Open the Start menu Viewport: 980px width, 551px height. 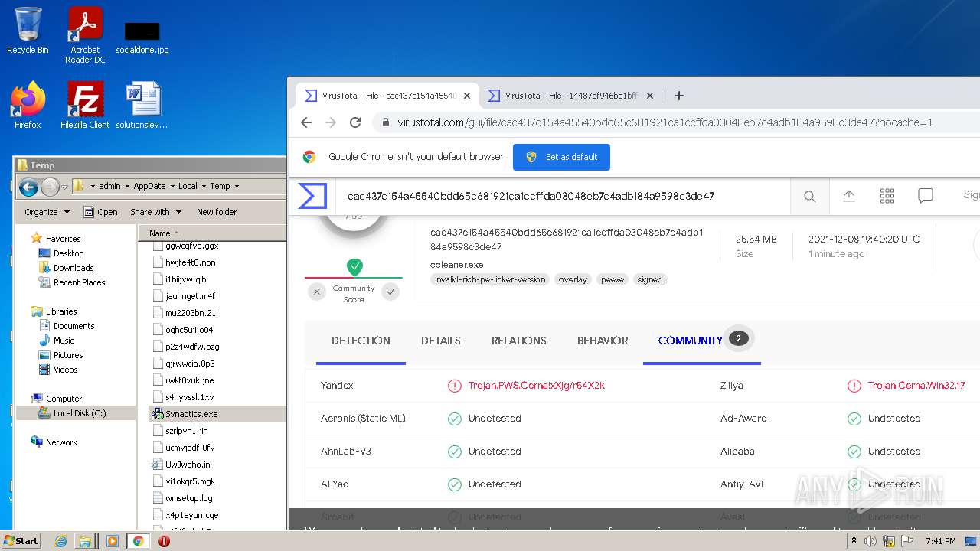coord(21,541)
